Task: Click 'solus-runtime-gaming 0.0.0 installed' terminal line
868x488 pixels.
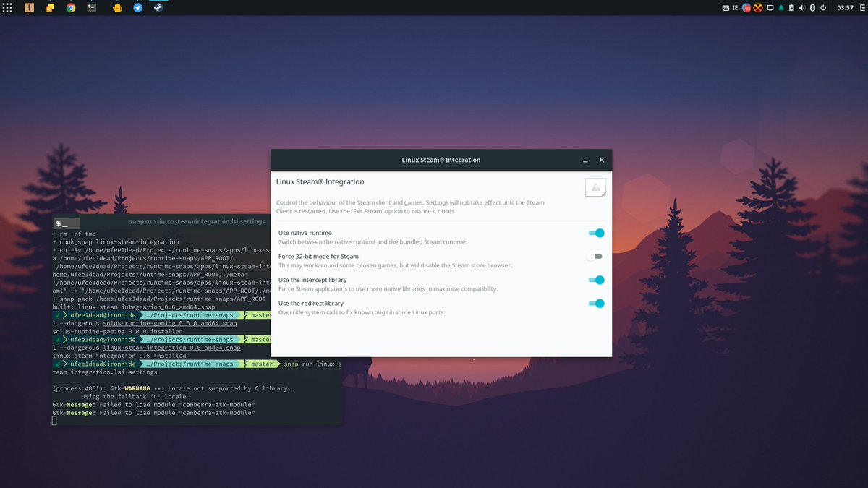Action: pyautogui.click(x=117, y=331)
